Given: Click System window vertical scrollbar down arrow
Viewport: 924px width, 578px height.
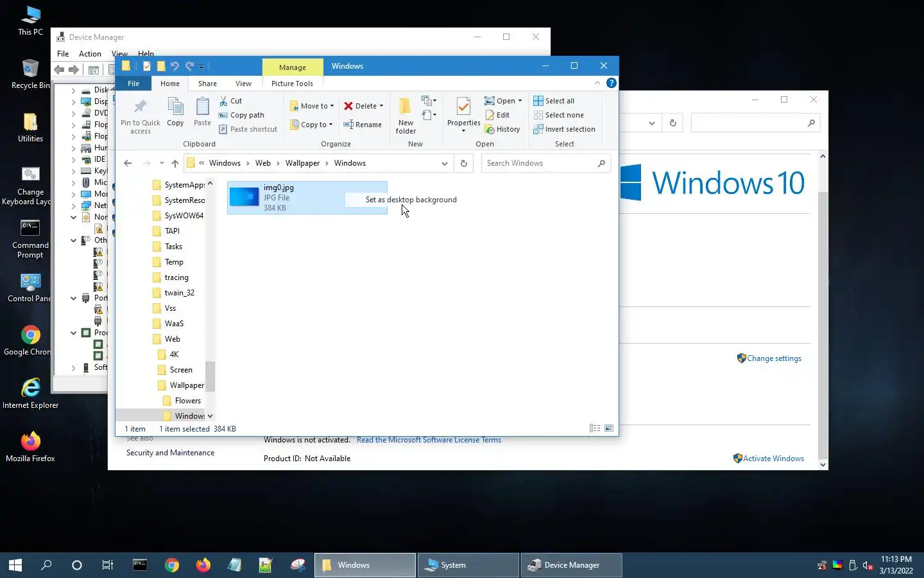Looking at the screenshot, I should pos(823,465).
